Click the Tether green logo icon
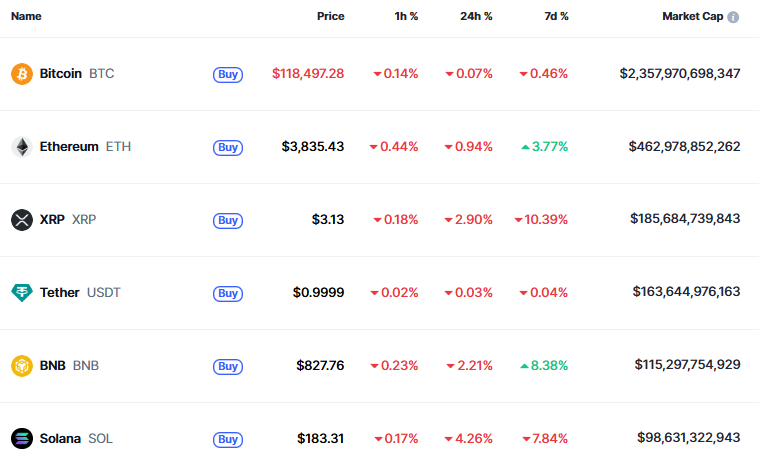The image size is (759, 463). click(22, 293)
